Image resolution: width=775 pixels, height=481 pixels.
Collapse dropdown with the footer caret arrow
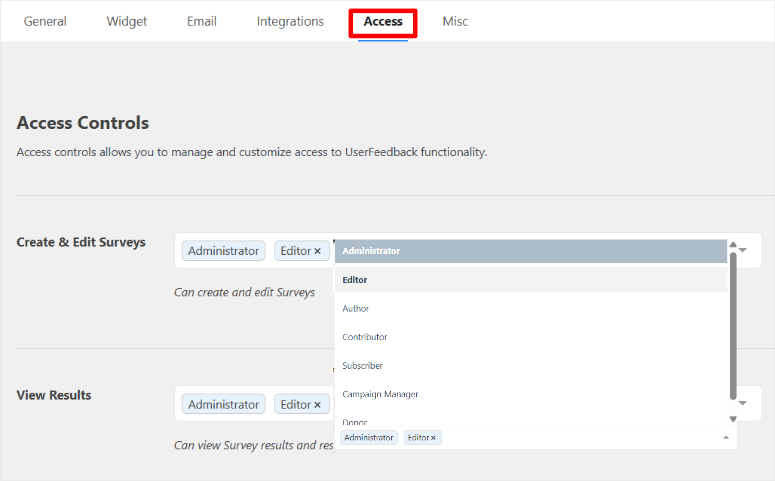coord(726,437)
